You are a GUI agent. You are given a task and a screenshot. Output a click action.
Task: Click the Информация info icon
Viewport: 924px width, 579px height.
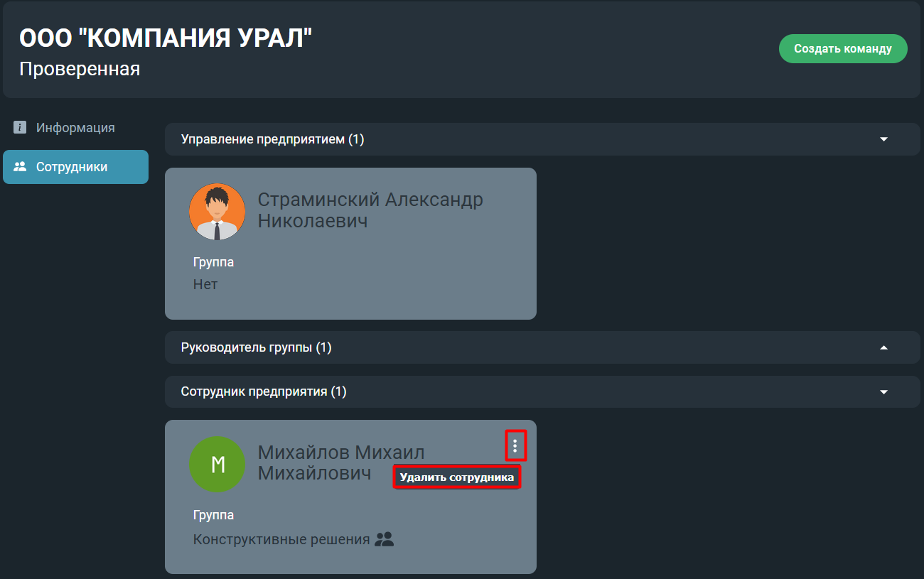point(20,128)
